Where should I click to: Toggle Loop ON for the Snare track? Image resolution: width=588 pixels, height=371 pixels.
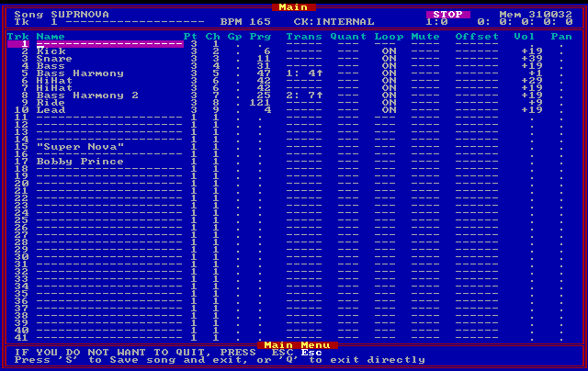[389, 59]
